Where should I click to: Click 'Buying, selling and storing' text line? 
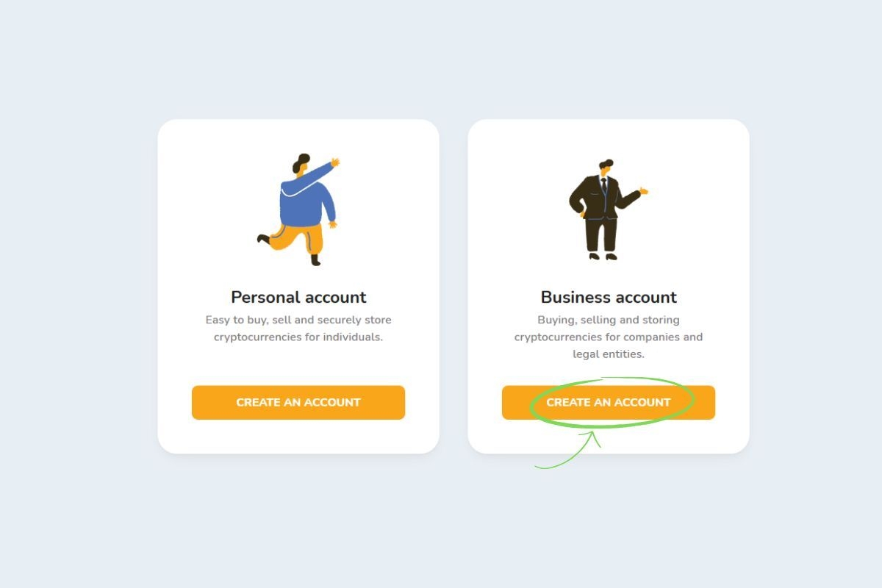tap(609, 320)
